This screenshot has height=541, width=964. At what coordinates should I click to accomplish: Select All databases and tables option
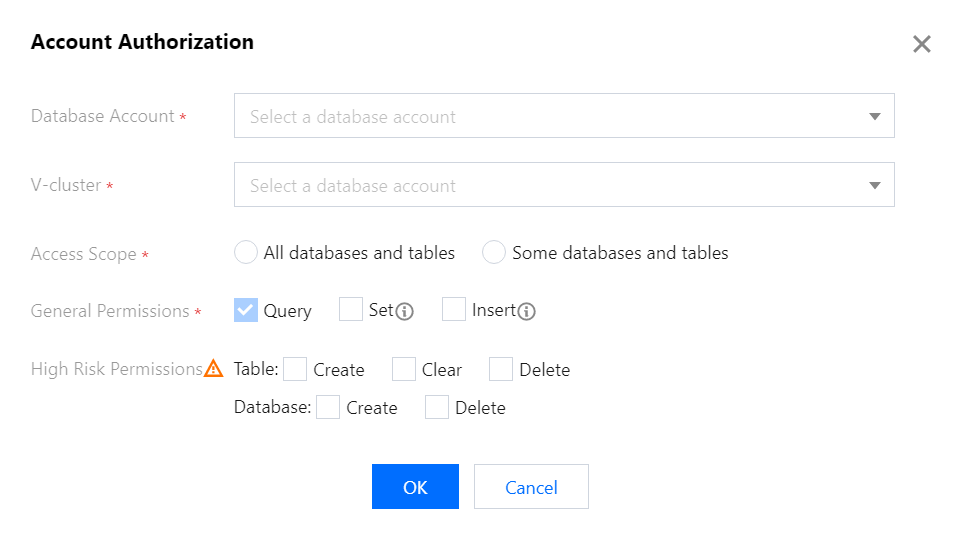[246, 253]
